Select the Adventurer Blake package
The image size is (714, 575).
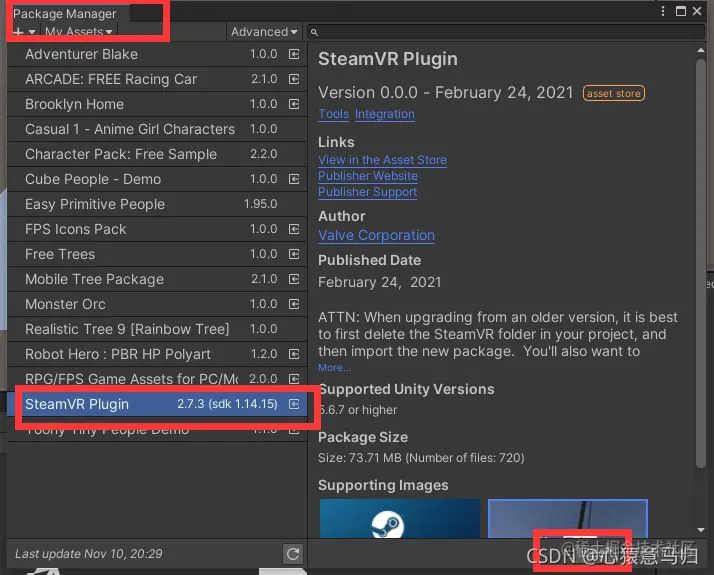point(157,54)
